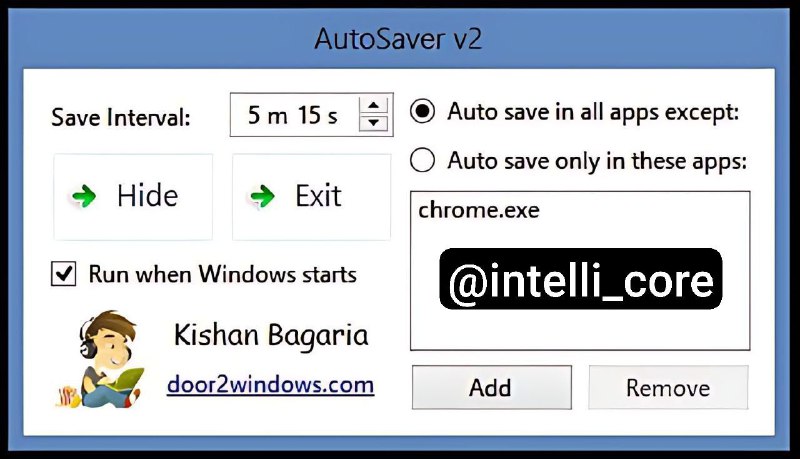The height and width of the screenshot is (459, 800).
Task: Click the Exit button label text
Action: pyautogui.click(x=318, y=196)
